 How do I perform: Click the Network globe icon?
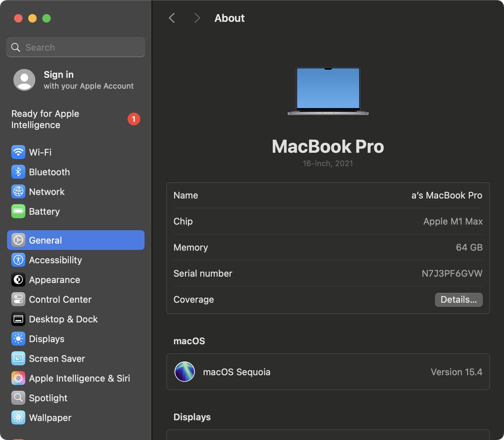[18, 191]
